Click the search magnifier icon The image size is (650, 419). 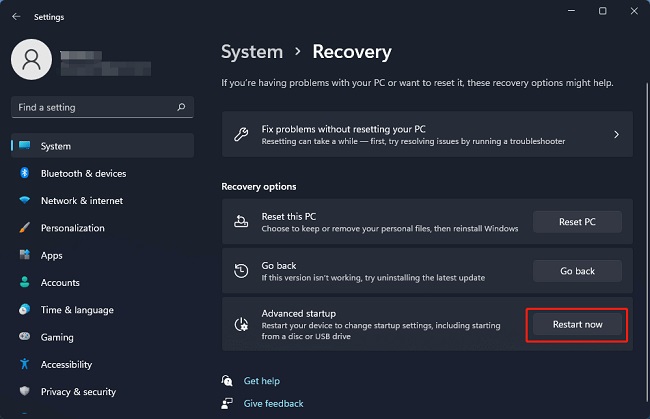180,107
